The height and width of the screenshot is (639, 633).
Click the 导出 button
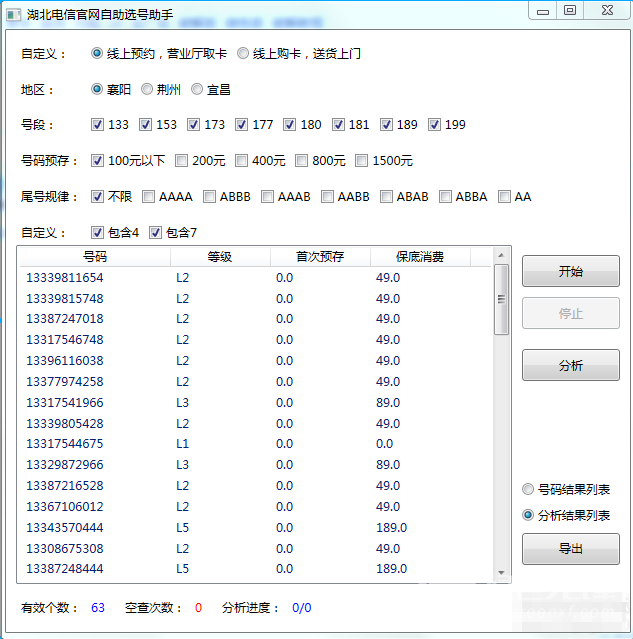tap(571, 549)
